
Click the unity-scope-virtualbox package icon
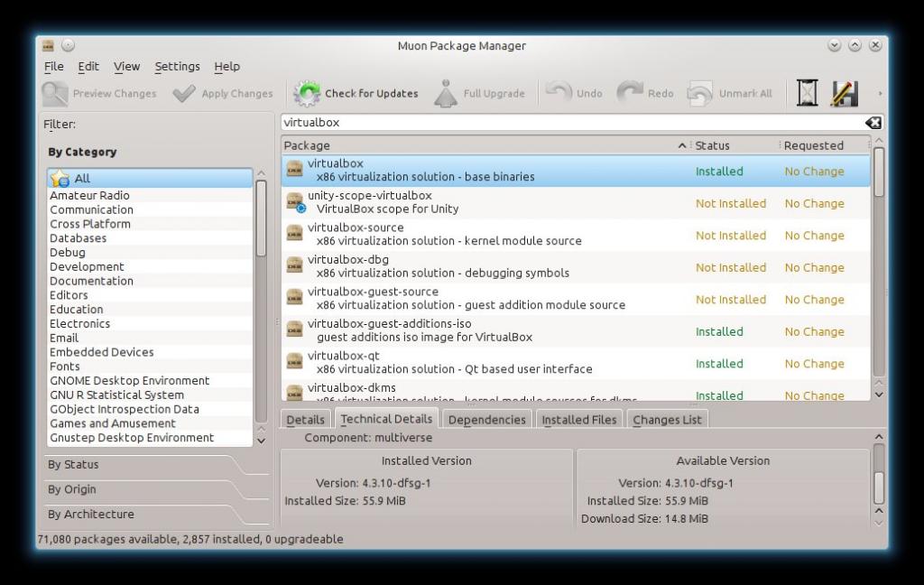(x=295, y=202)
